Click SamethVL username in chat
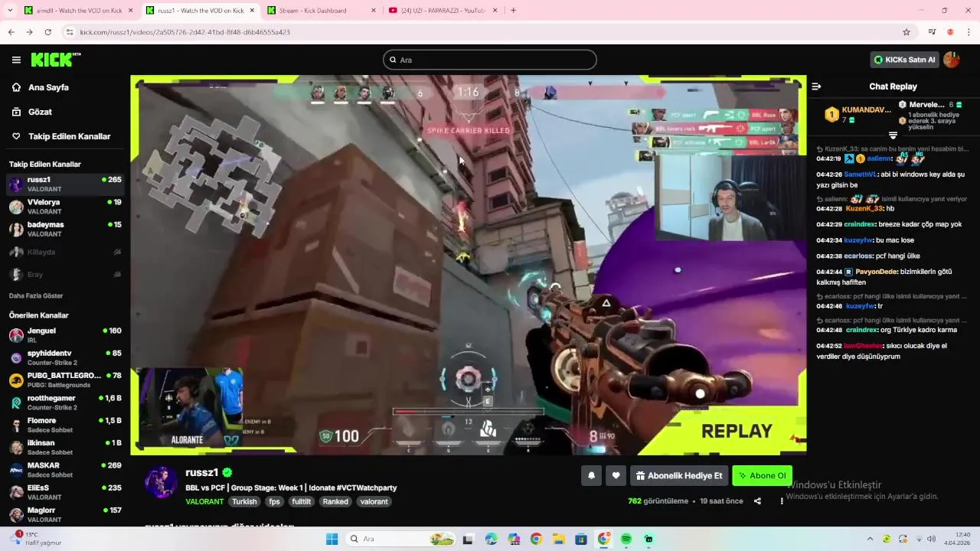The width and height of the screenshot is (980, 551). pos(860,174)
